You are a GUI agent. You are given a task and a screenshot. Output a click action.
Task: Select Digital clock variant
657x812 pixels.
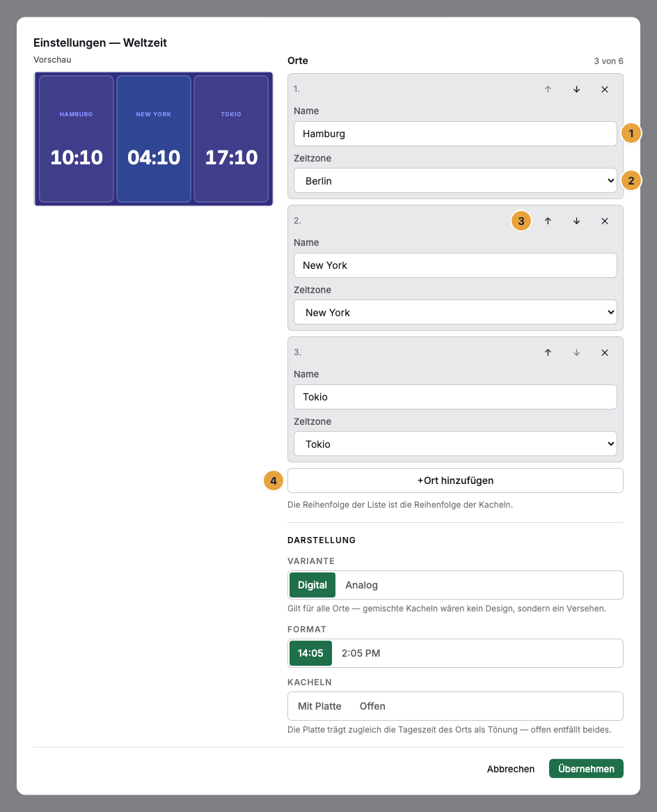tap(312, 585)
